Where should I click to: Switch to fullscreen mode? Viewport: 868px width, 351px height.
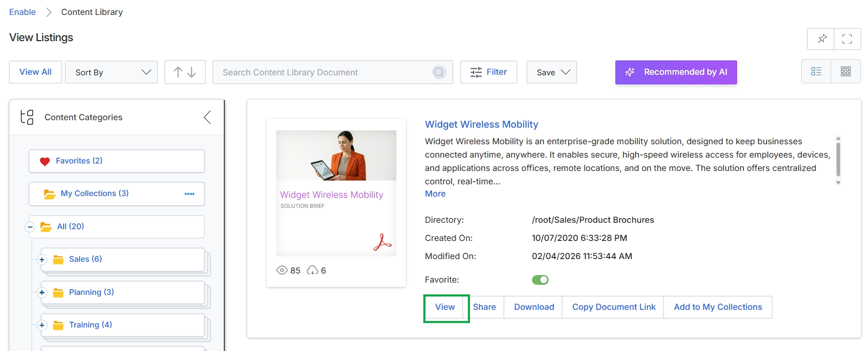(847, 39)
